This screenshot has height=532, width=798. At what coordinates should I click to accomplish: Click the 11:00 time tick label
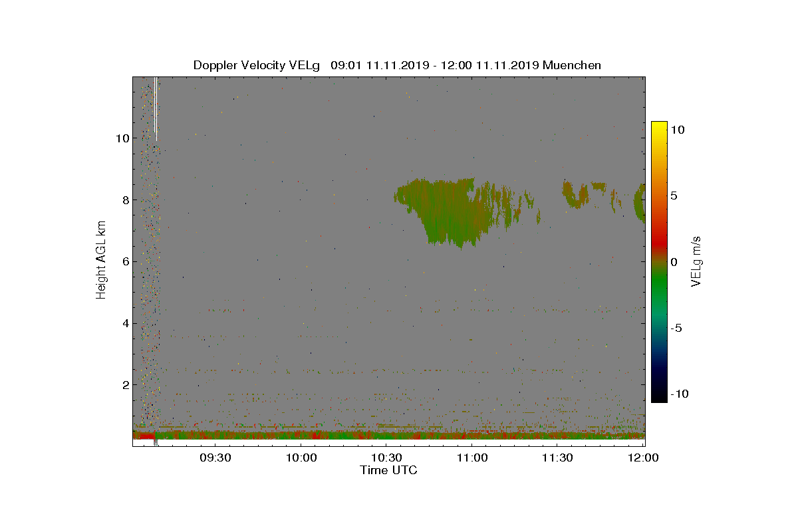pos(472,458)
